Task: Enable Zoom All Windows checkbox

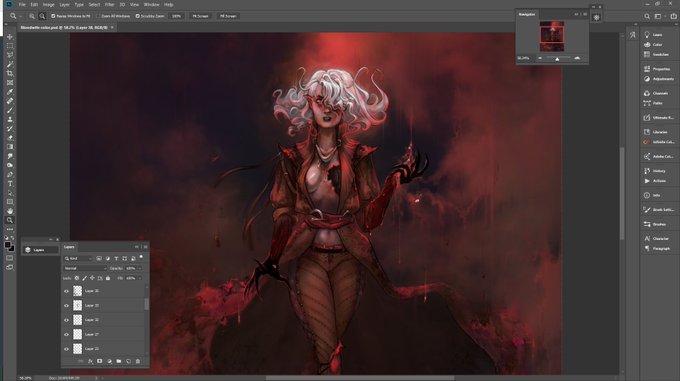Action: coord(98,16)
